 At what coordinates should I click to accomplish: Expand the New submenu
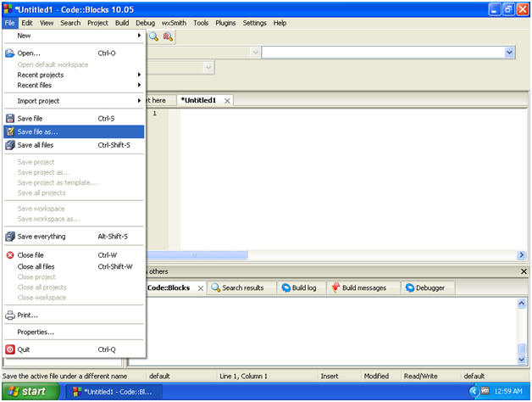point(75,36)
